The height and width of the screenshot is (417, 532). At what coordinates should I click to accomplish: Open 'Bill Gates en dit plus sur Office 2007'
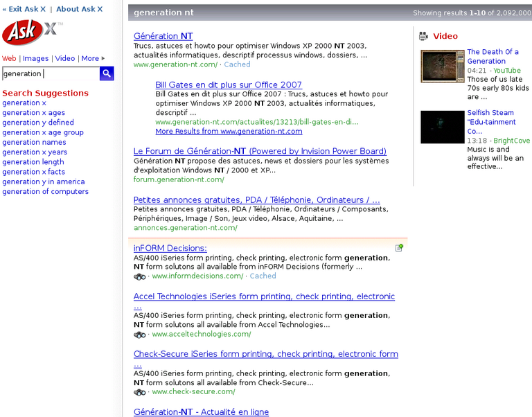[x=229, y=85]
